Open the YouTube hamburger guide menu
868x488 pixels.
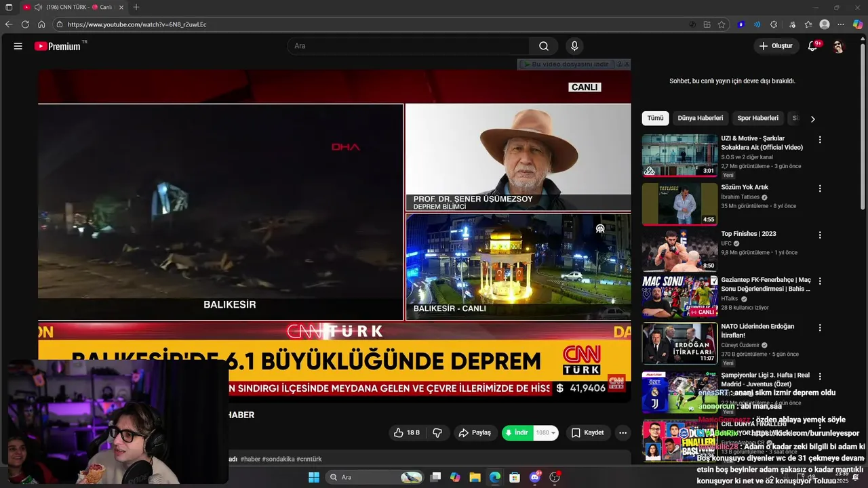point(18,46)
